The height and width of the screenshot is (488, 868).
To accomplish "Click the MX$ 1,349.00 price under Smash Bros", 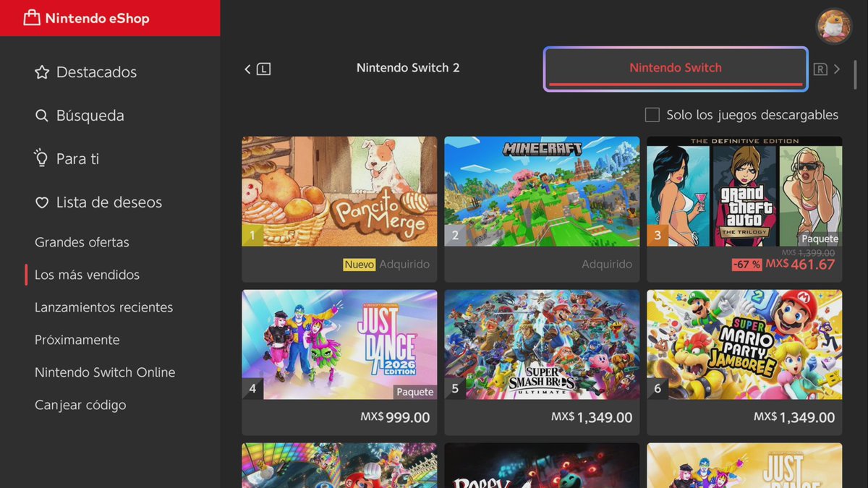I will pos(592,418).
